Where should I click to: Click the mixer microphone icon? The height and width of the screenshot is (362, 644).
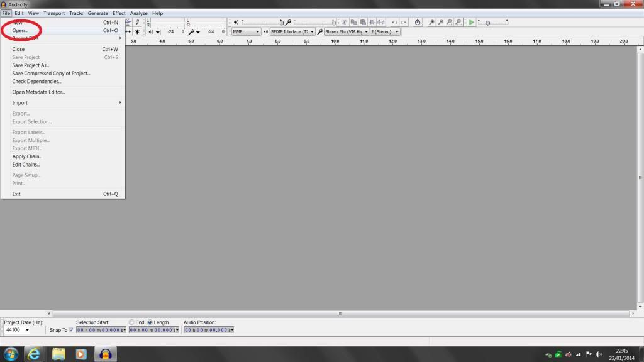288,22
